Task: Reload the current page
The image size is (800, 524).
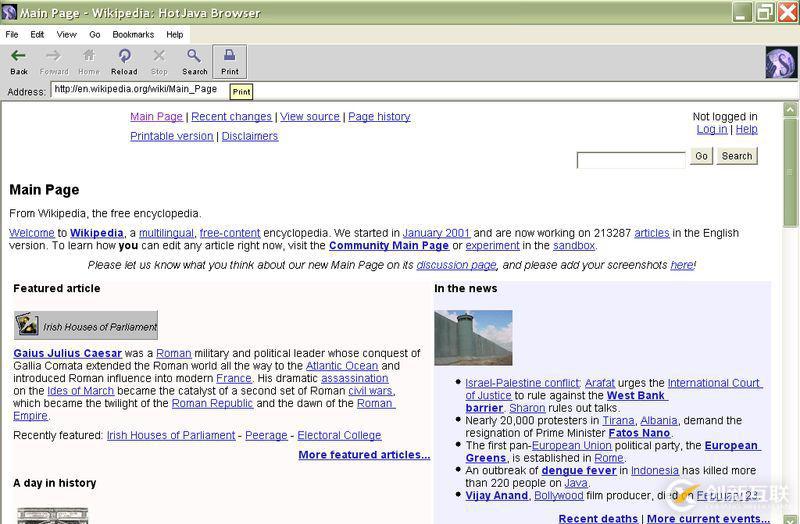Action: [x=124, y=62]
